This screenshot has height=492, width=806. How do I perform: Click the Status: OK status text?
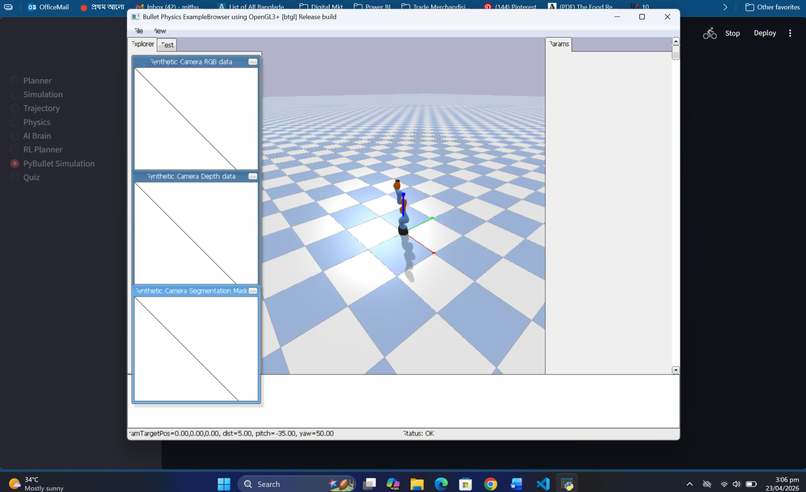click(x=418, y=433)
